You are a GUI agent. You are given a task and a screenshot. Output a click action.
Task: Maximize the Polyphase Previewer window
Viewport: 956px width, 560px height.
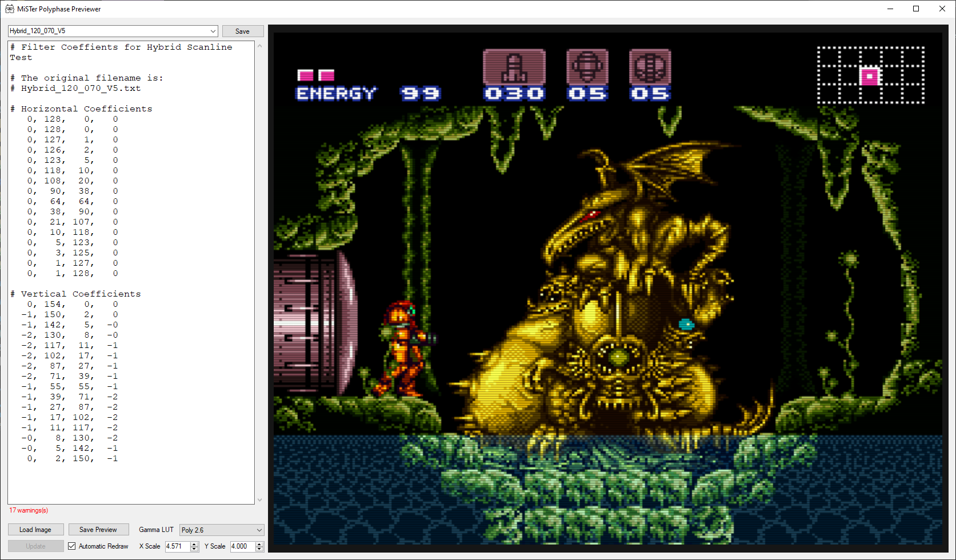click(916, 9)
